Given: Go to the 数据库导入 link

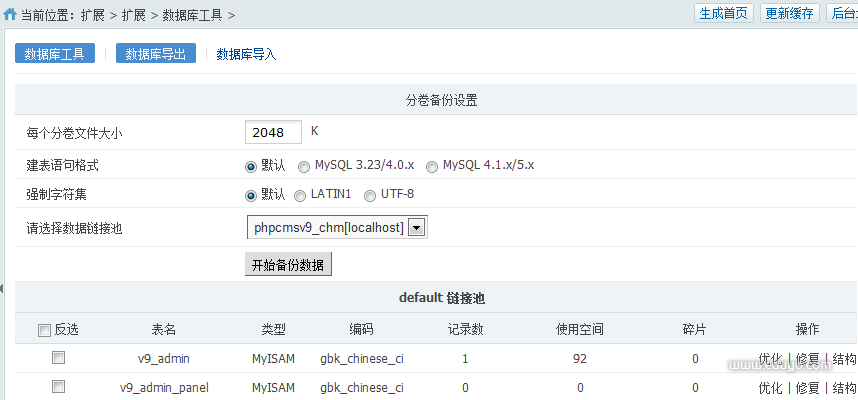Looking at the screenshot, I should [x=246, y=54].
